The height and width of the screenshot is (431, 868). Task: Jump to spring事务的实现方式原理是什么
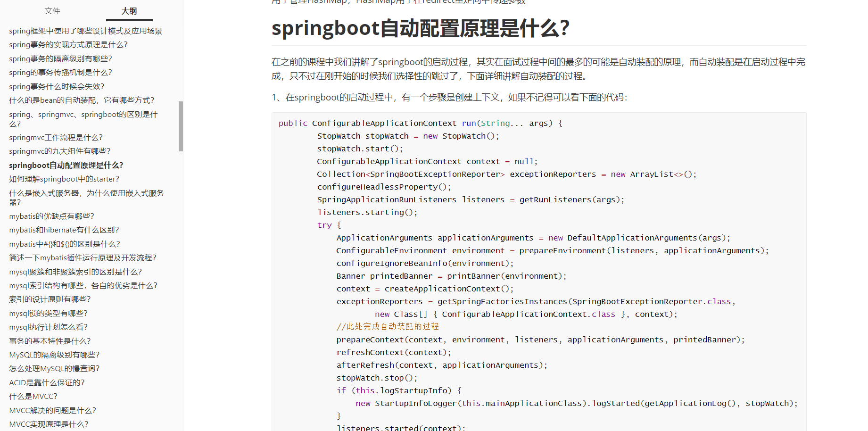pyautogui.click(x=68, y=45)
